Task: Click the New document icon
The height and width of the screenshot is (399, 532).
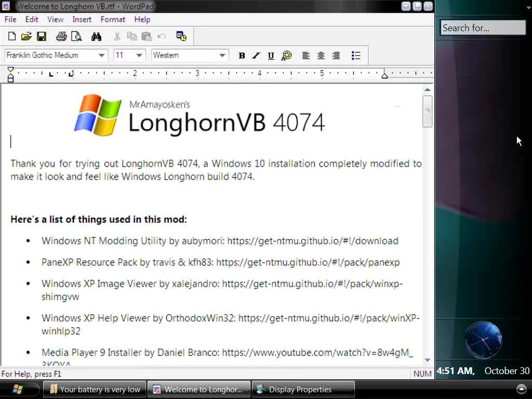Action: (12, 36)
